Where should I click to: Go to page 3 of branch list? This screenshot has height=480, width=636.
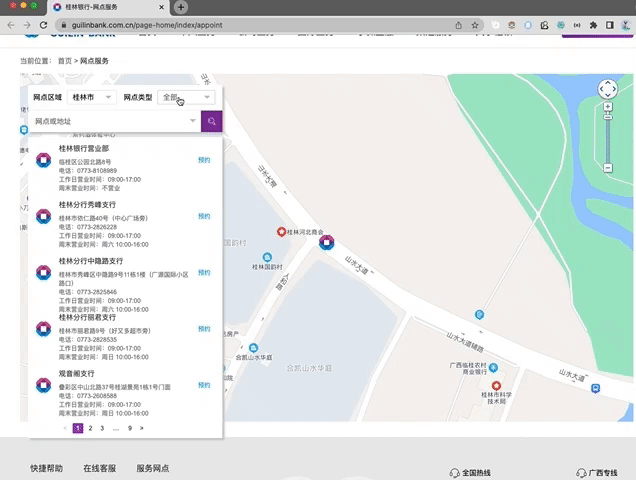102,428
